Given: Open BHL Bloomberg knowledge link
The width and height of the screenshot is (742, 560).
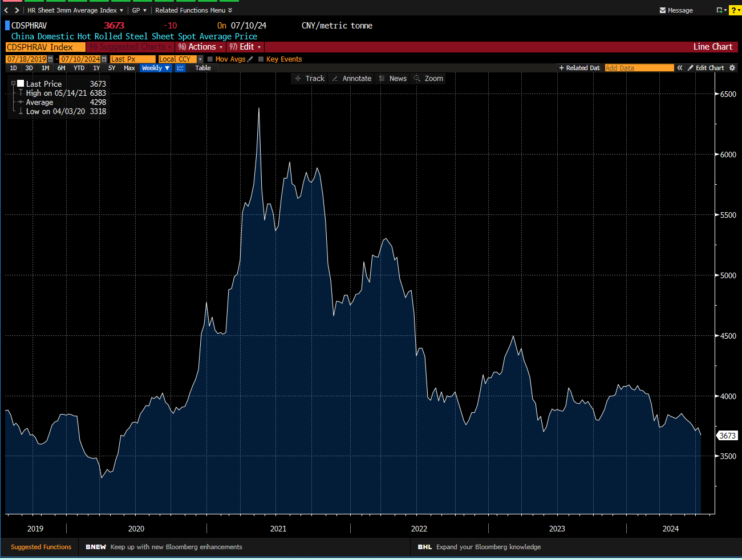Looking at the screenshot, I should [x=479, y=547].
